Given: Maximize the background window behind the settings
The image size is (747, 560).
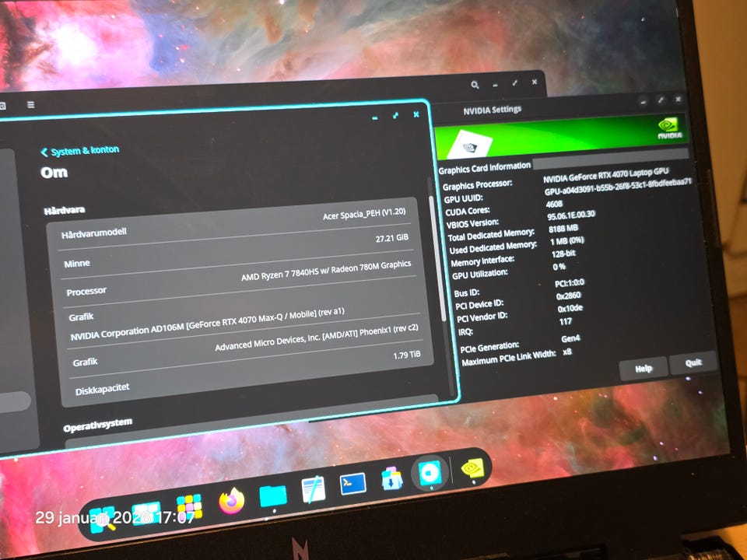Looking at the screenshot, I should 515,83.
